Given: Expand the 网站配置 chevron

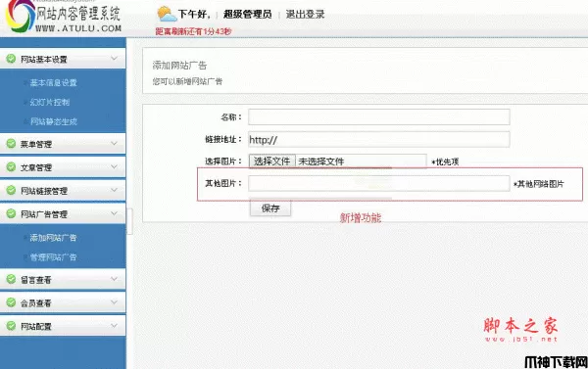Looking at the screenshot, I should [114, 326].
